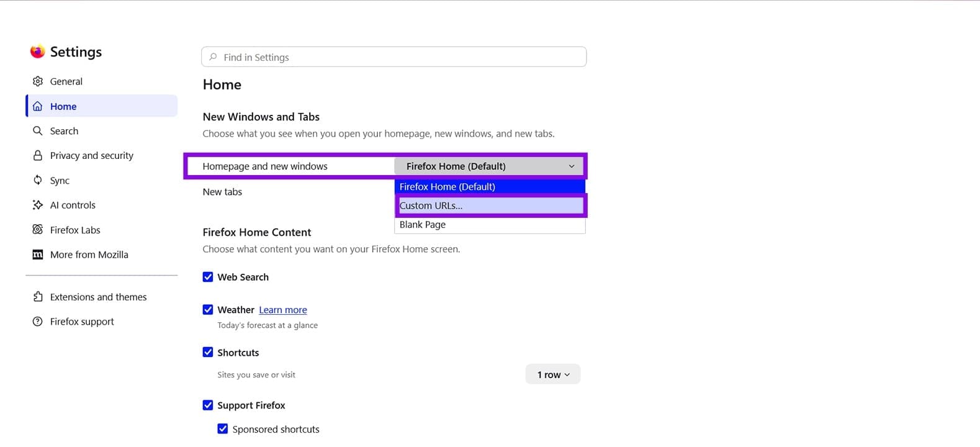Select the Home settings category
980x447 pixels.
click(x=102, y=106)
